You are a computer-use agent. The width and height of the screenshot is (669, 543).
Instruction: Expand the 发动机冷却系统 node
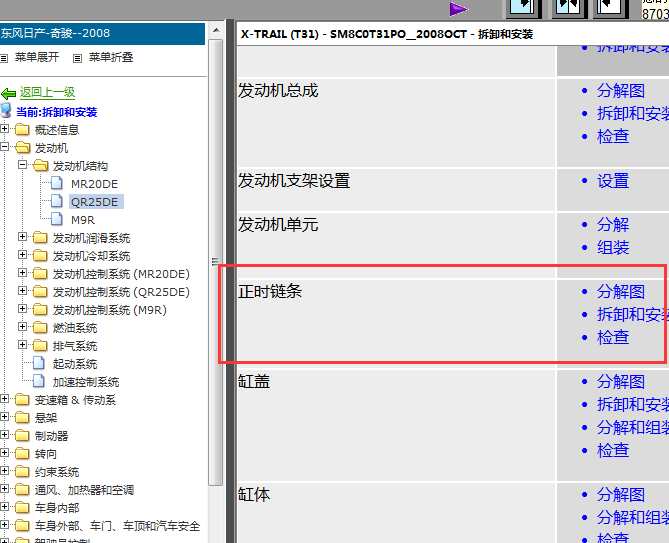pyautogui.click(x=23, y=255)
